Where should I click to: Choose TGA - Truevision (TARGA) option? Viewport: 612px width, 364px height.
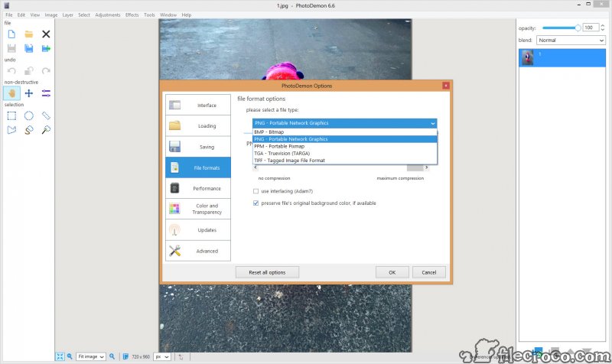pyautogui.click(x=345, y=154)
